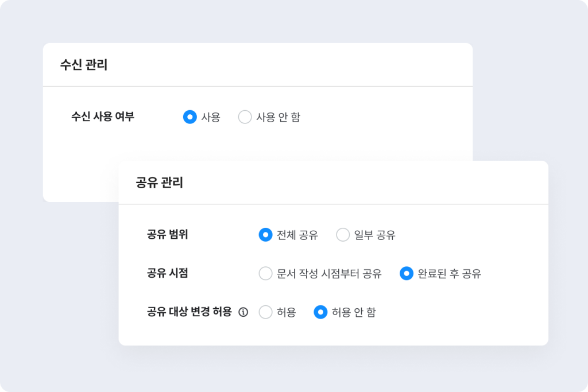This screenshot has width=588, height=392.
Task: Click the '수신 관리' panel title
Action: [84, 65]
